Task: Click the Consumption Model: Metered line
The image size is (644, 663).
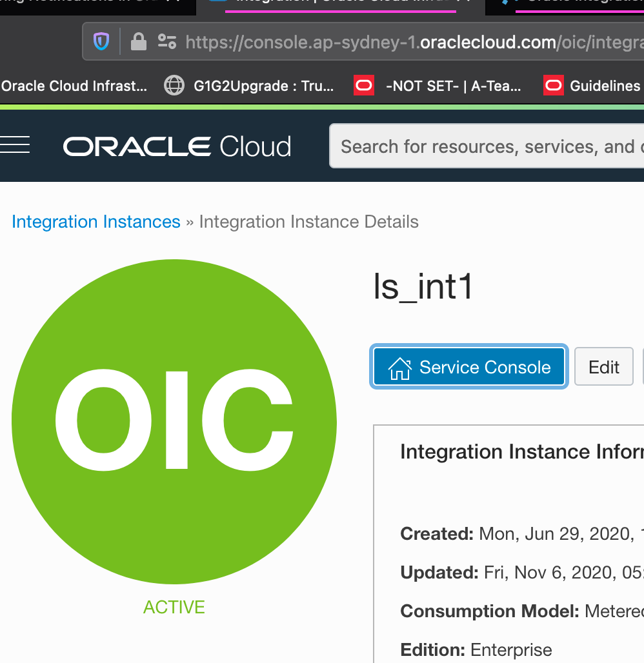Action: [521, 611]
